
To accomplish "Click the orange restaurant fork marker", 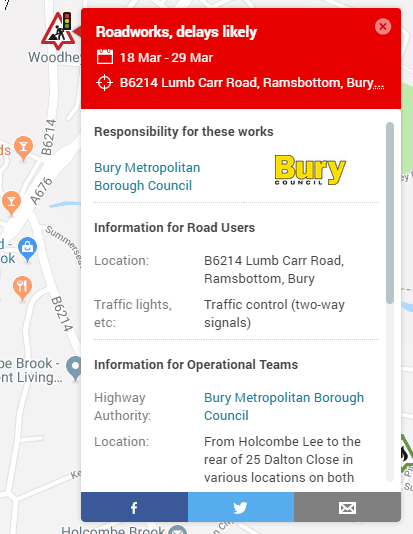I will coord(22,288).
